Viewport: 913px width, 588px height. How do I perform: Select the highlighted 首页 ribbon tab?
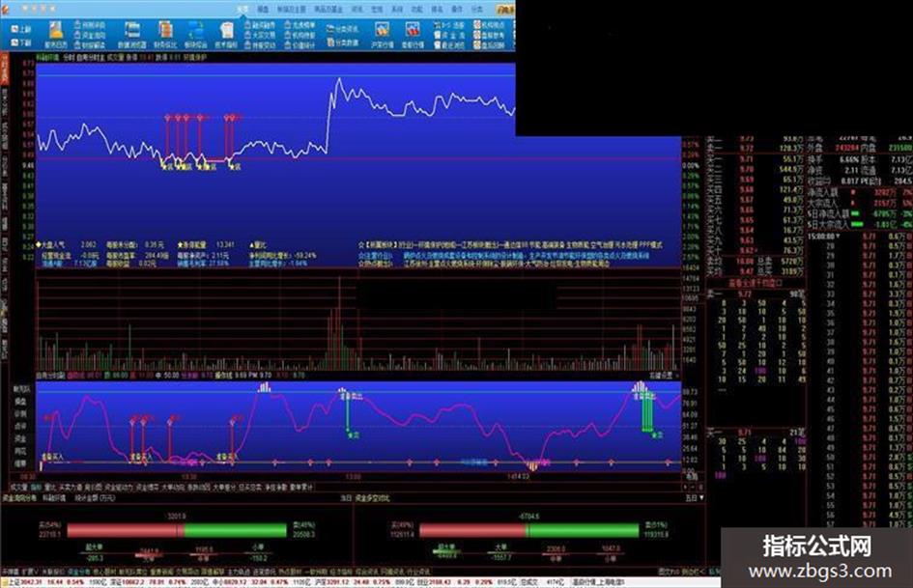[x=243, y=10]
